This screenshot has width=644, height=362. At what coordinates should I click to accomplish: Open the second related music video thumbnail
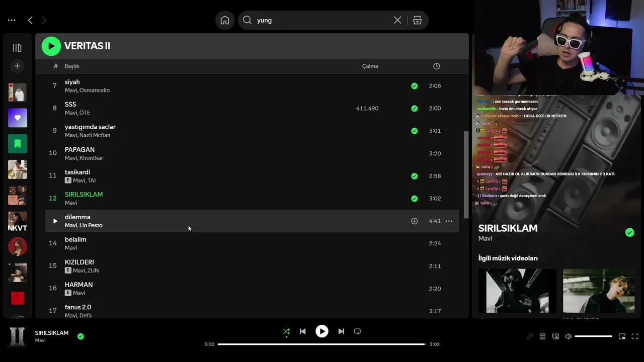point(599,291)
